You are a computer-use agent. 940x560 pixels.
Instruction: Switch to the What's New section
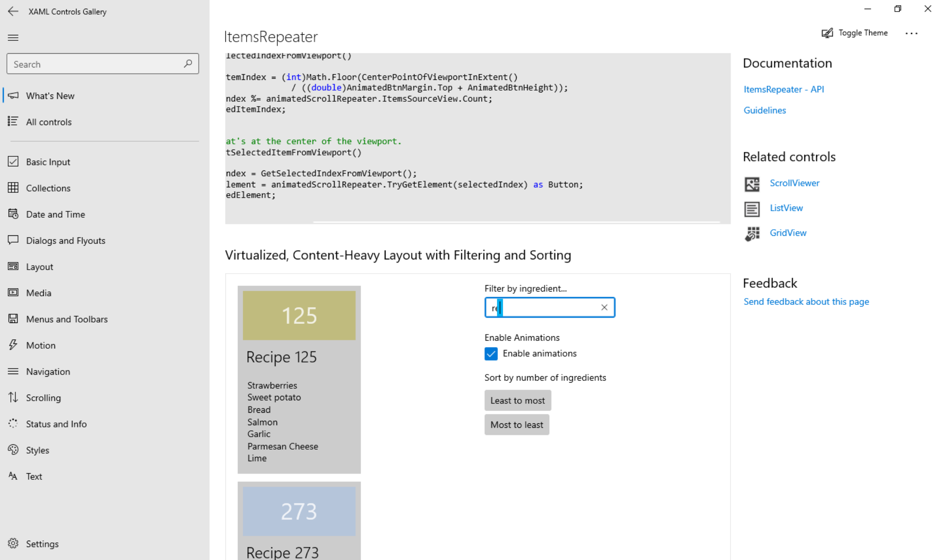(50, 95)
